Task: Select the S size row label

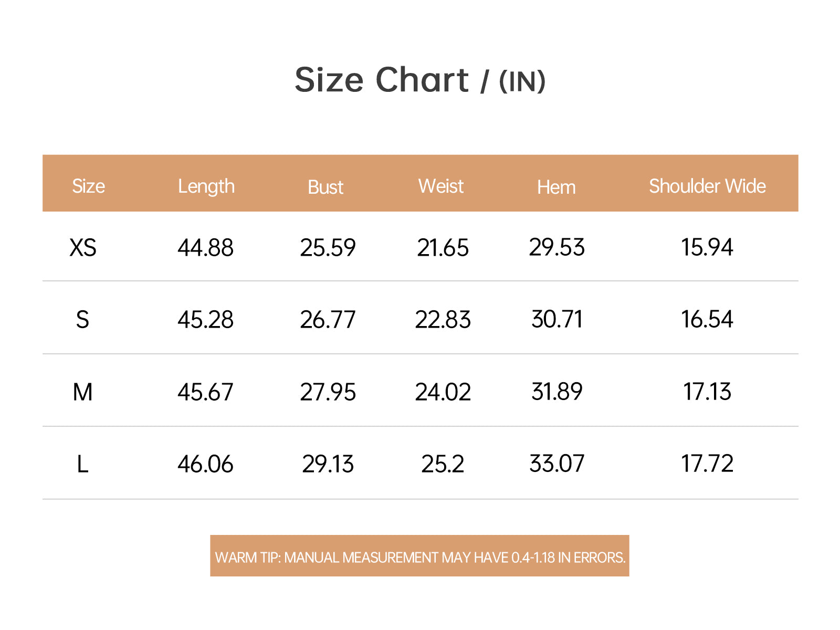Action: click(x=82, y=320)
